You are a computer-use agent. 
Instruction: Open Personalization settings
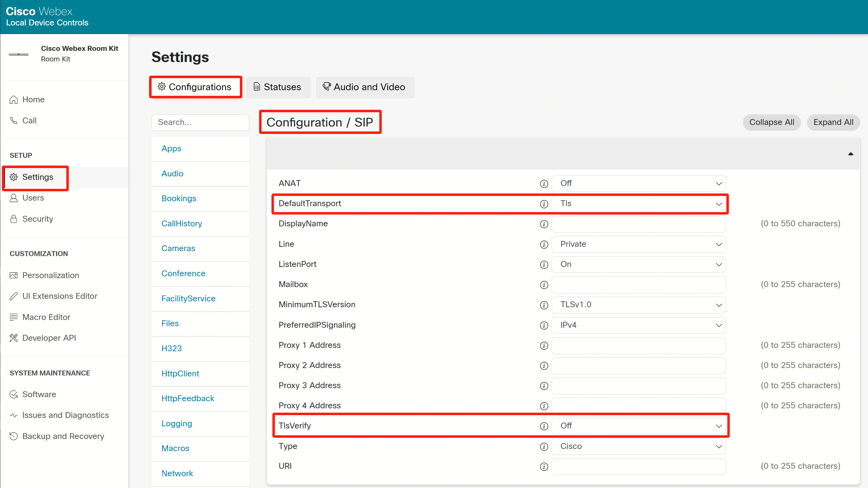44,275
